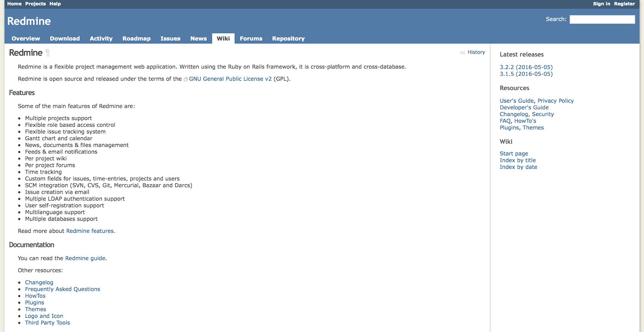
Task: Open the Issues tab
Action: tap(170, 39)
